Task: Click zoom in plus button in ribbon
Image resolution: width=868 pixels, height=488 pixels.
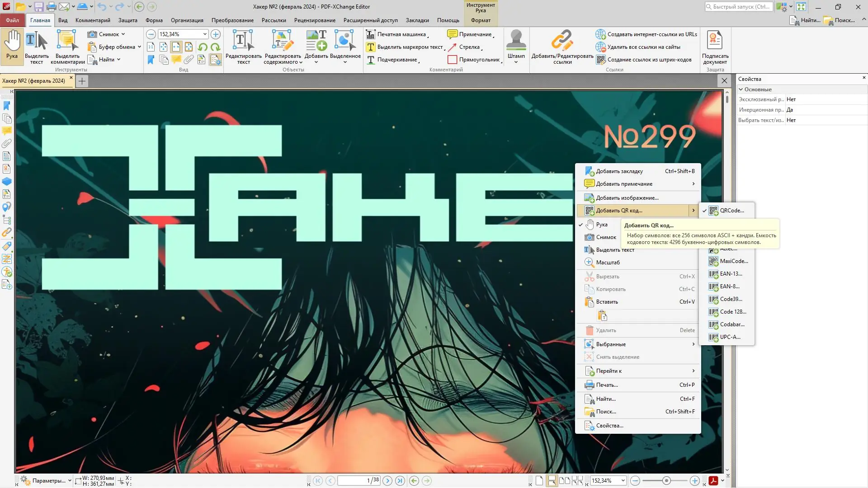Action: point(216,34)
